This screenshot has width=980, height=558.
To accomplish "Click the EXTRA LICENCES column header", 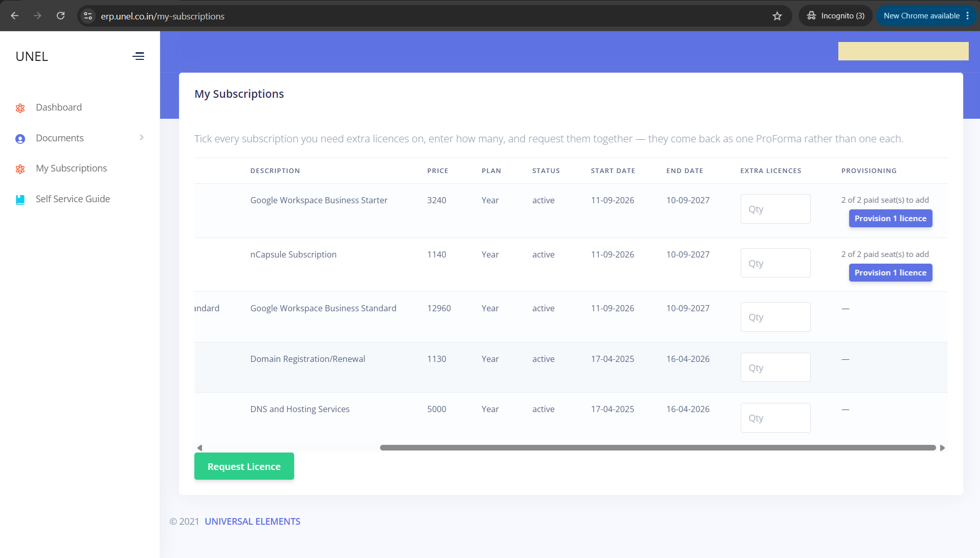I will click(771, 171).
